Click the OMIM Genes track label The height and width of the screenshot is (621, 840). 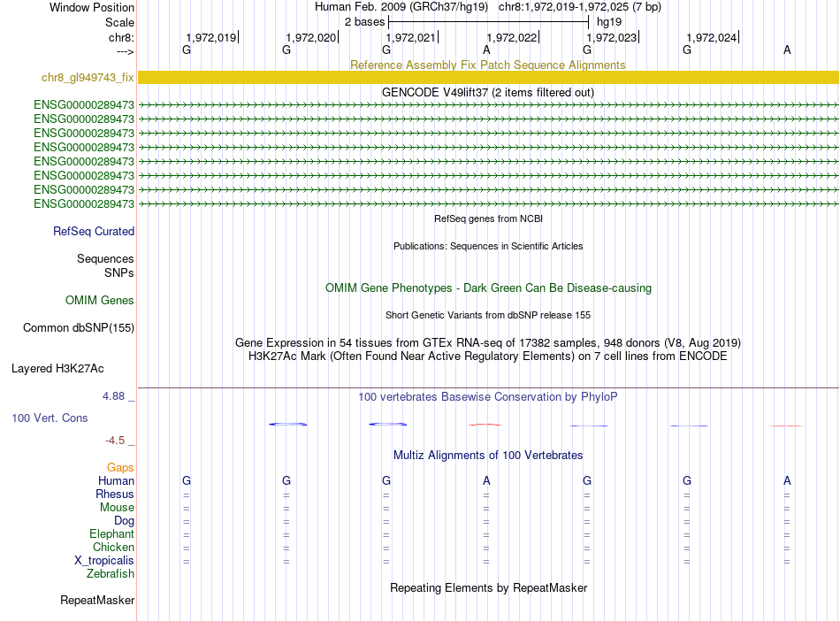[x=99, y=301]
